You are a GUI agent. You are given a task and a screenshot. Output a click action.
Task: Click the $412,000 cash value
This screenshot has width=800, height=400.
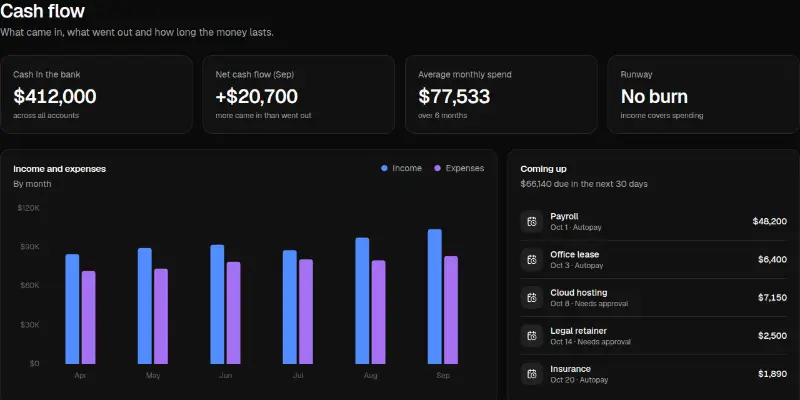[55, 96]
